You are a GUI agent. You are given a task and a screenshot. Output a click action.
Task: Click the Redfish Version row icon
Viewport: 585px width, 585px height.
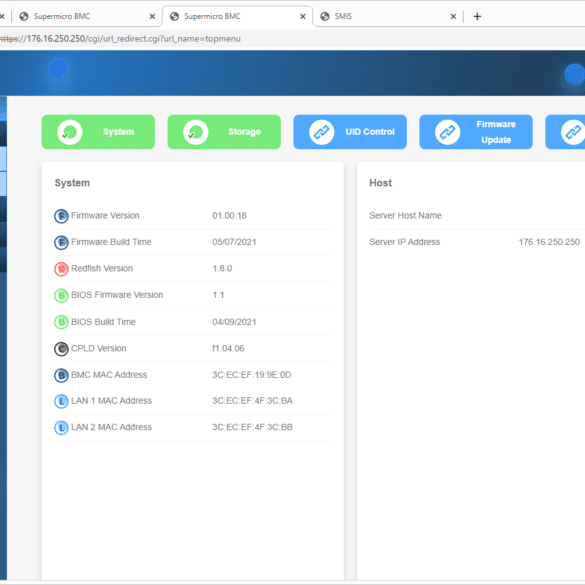[61, 269]
